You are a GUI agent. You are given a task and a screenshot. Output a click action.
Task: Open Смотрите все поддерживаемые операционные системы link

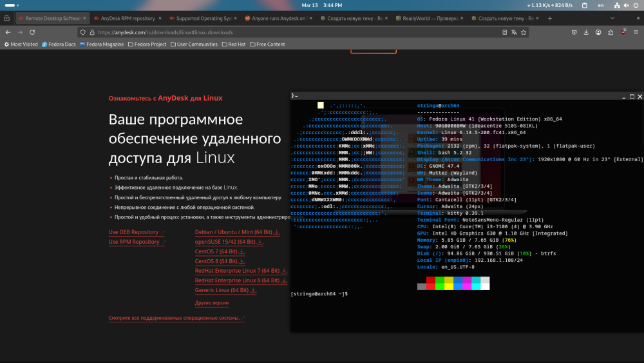coord(176,319)
